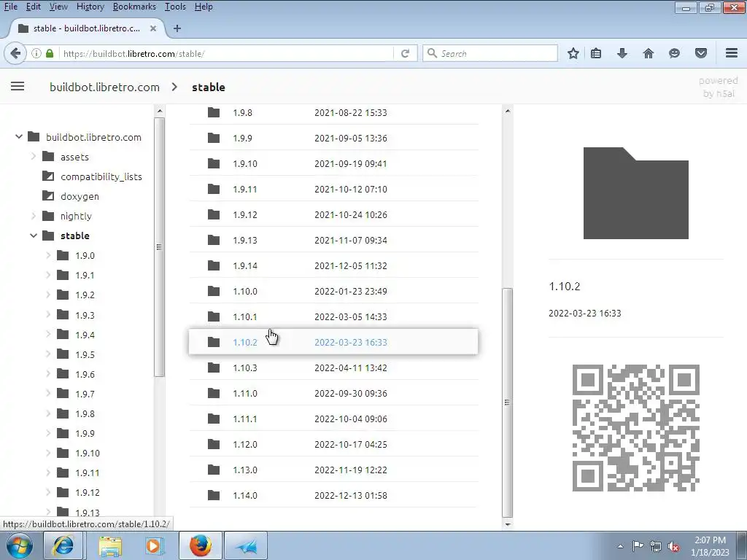Open the 1.9.14 folder link

point(245,265)
